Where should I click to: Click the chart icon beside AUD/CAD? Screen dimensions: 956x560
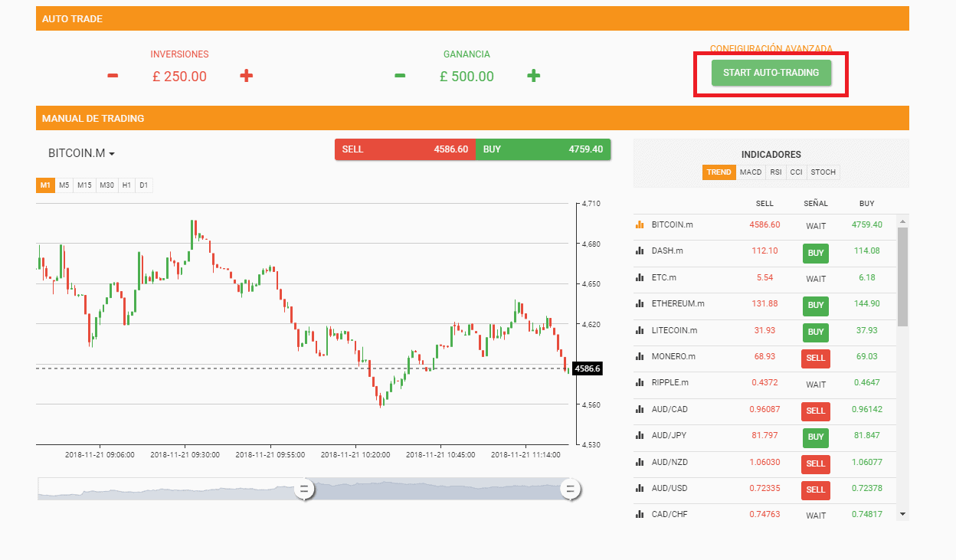(x=639, y=410)
